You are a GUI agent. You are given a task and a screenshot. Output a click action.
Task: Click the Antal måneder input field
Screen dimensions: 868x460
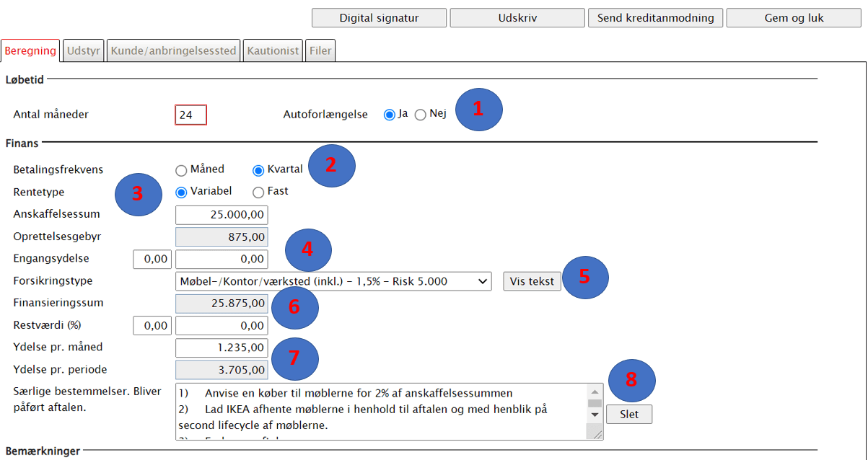pyautogui.click(x=190, y=115)
